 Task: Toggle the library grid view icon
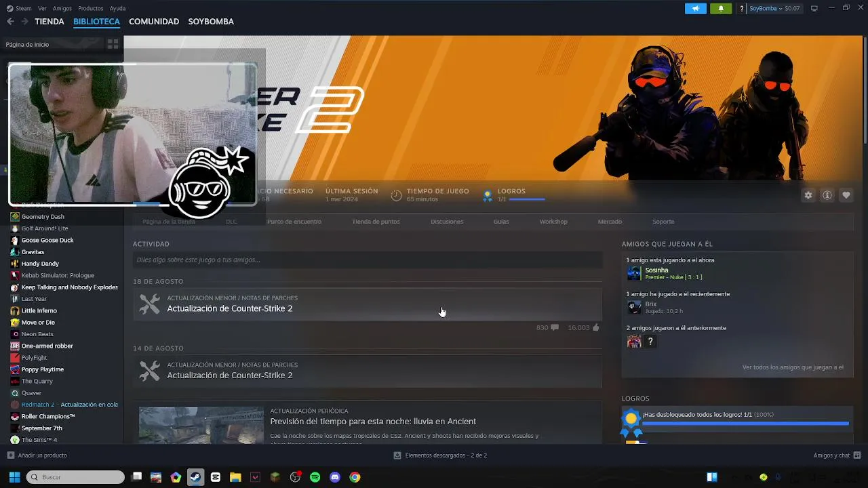click(x=113, y=44)
